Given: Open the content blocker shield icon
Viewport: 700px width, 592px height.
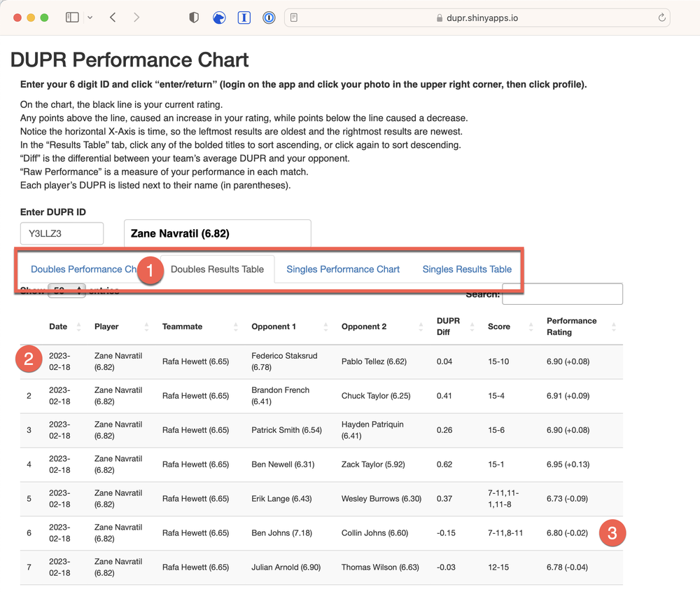Looking at the screenshot, I should coord(193,17).
